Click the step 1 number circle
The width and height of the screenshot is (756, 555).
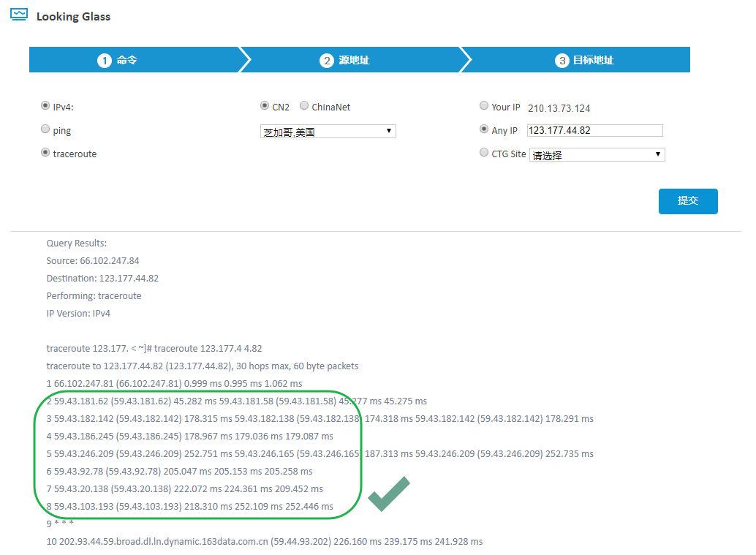click(x=104, y=61)
